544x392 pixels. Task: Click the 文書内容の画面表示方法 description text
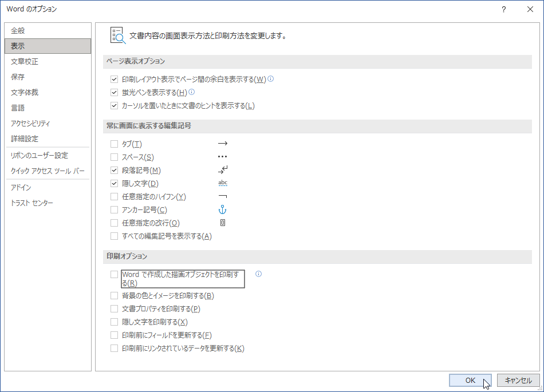click(x=208, y=35)
